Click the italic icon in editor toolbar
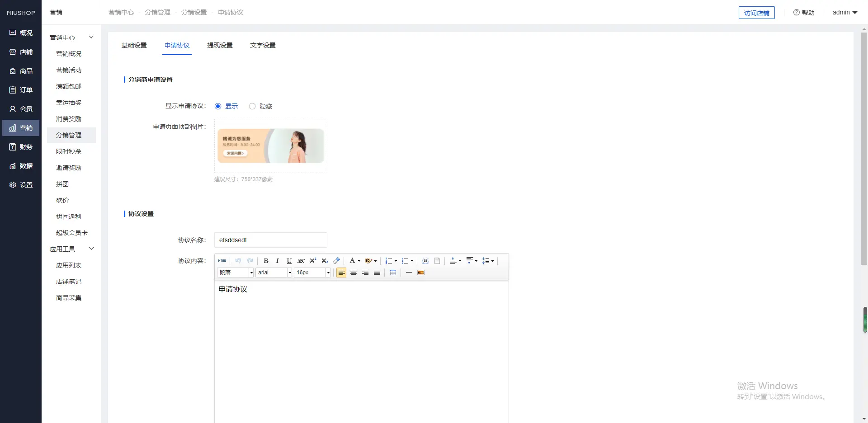 point(277,261)
